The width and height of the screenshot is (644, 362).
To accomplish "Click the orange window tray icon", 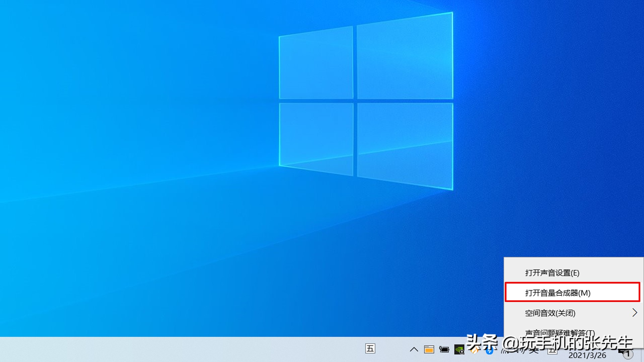I will [x=429, y=350].
